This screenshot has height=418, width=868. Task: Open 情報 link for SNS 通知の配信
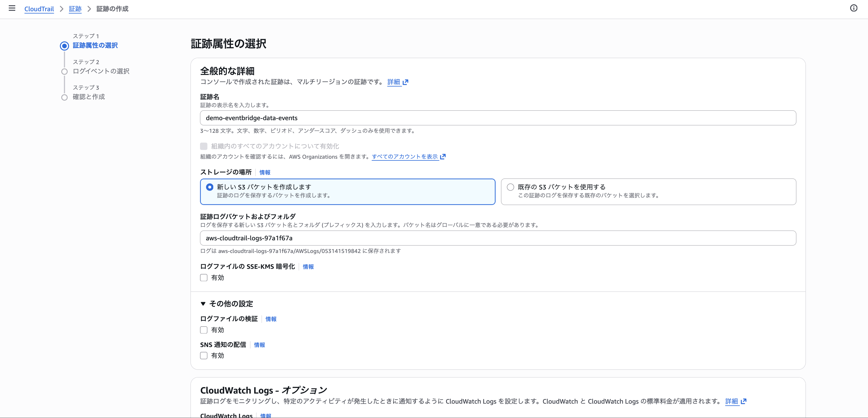[260, 345]
